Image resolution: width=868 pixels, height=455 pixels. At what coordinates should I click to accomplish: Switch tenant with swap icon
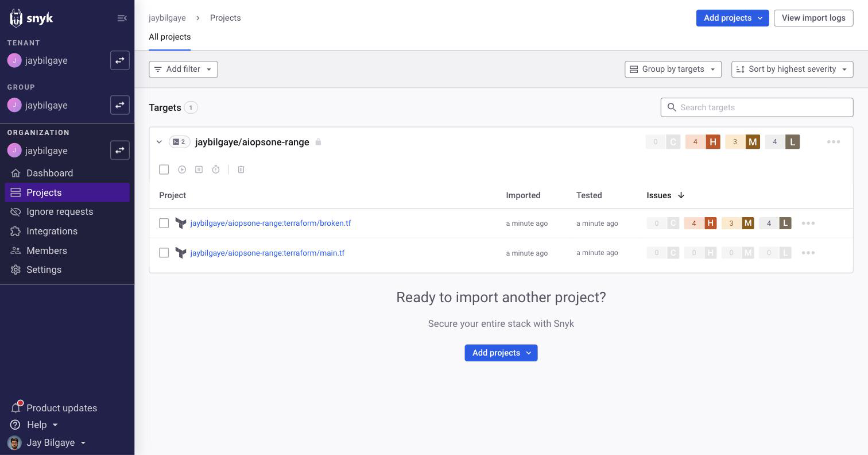coord(120,60)
